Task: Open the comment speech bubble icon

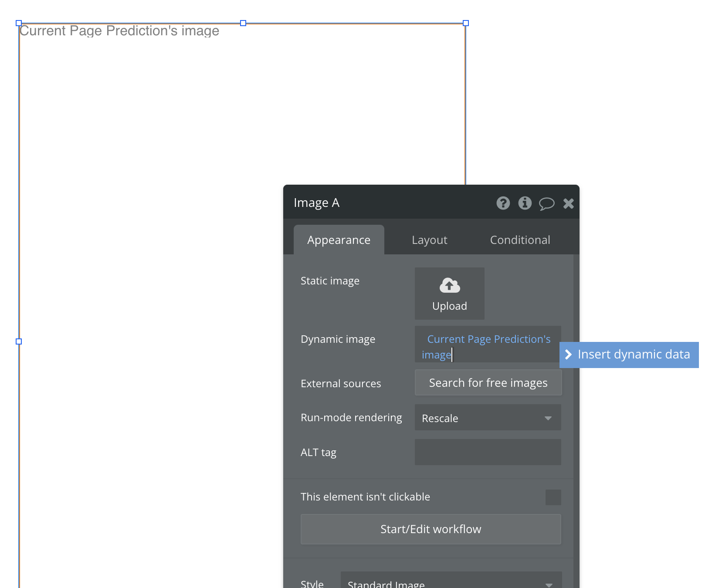Action: 546,203
